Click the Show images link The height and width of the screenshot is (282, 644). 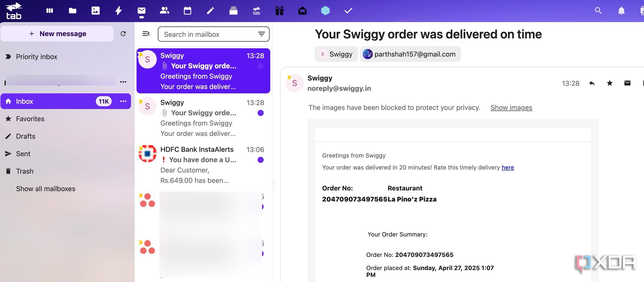(511, 107)
